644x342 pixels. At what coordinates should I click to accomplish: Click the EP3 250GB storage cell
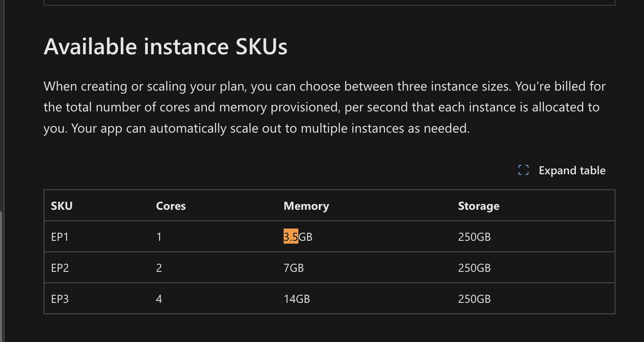[475, 299]
